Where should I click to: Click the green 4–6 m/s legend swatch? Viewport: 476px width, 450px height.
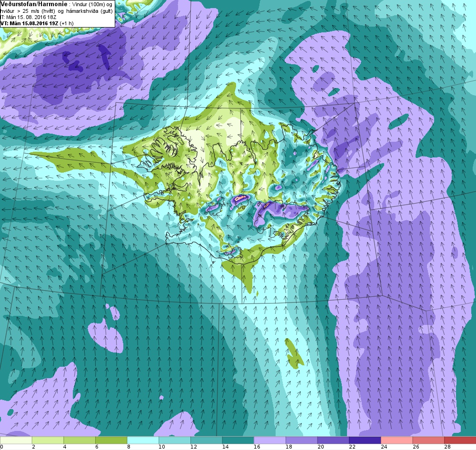[79, 440]
